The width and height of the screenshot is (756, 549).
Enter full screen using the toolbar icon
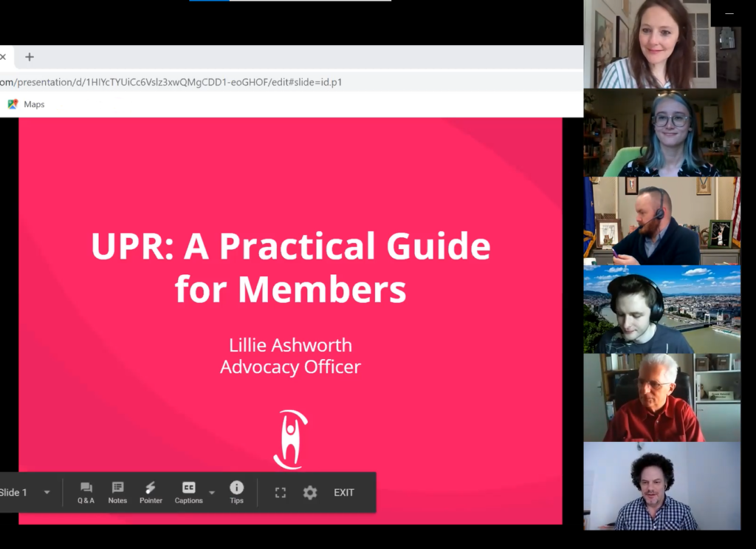click(x=281, y=493)
